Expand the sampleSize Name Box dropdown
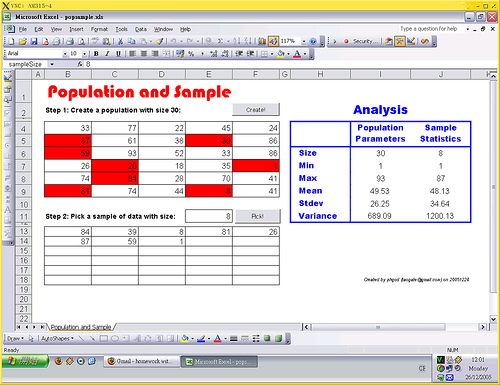The height and width of the screenshot is (385, 500). point(52,64)
